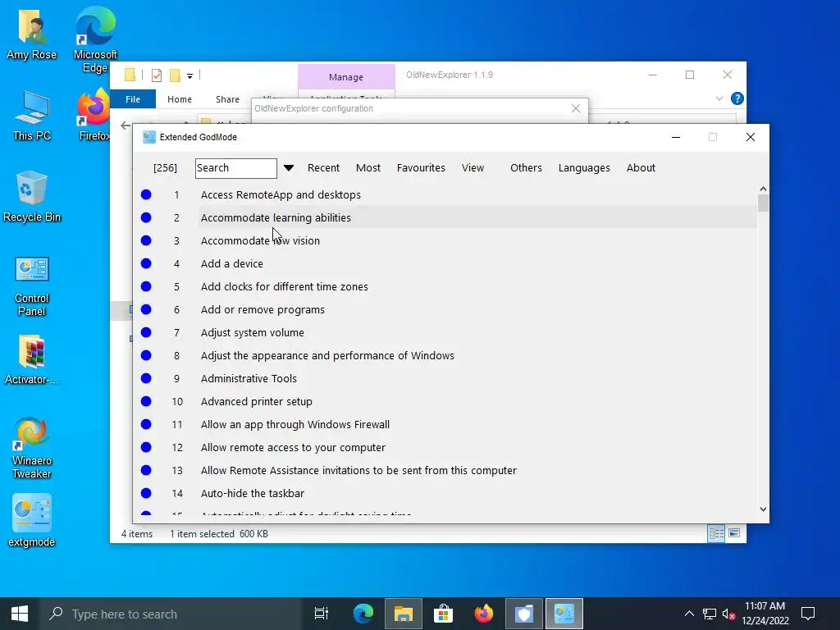Open Microsoft Store from the taskbar
Screen dimensions: 840x630
point(444,614)
